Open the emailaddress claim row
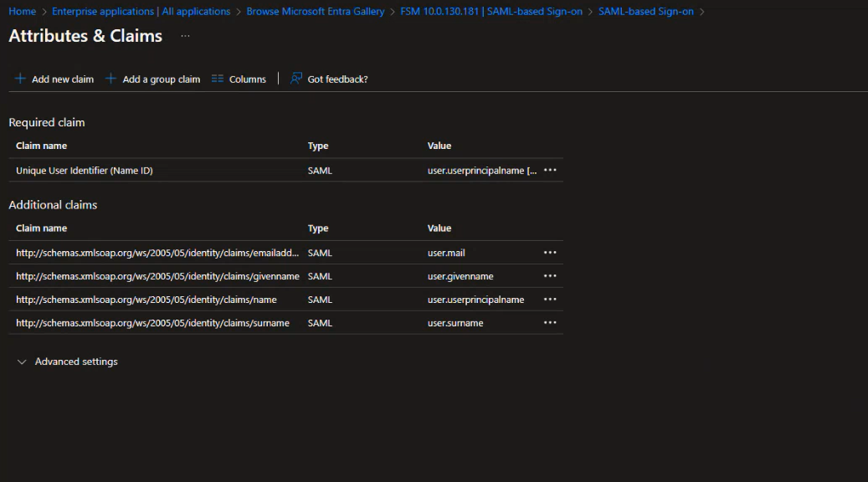This screenshot has width=868, height=482. tap(157, 253)
